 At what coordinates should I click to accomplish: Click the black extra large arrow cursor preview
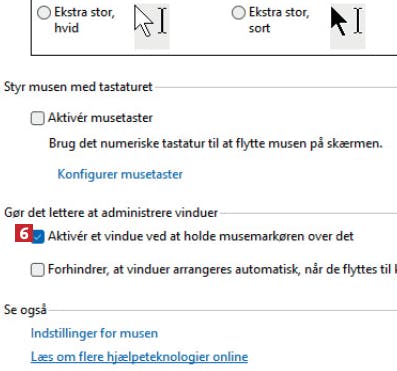coord(339,21)
